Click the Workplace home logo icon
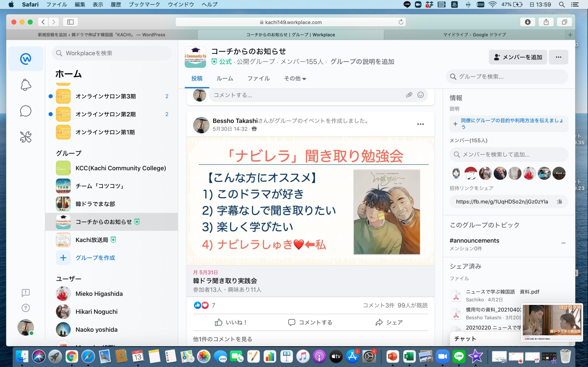The height and width of the screenshot is (367, 588). coord(25,59)
